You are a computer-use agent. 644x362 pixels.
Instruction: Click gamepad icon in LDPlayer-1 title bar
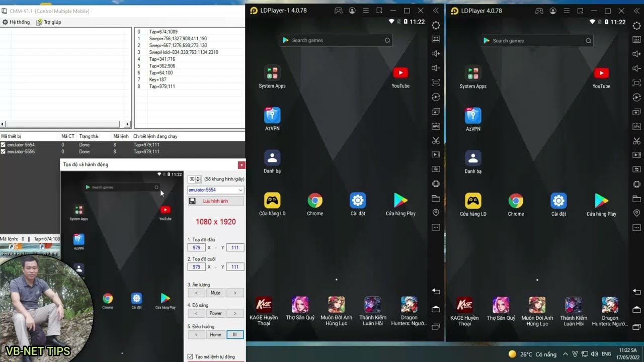[339, 11]
